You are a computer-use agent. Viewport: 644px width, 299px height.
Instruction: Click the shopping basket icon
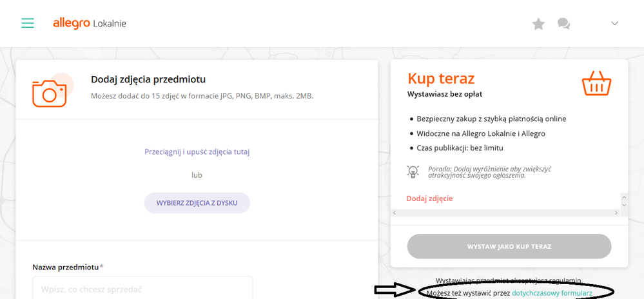[596, 82]
